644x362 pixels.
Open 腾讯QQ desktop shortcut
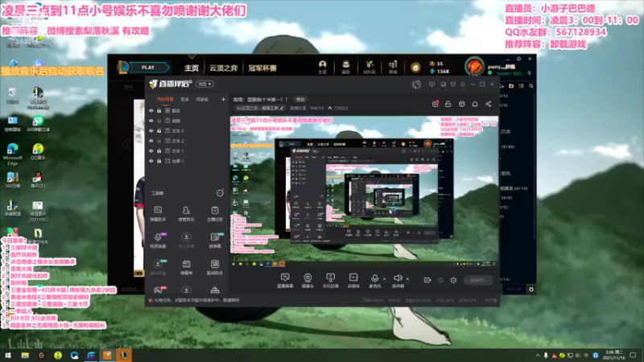(x=38, y=180)
